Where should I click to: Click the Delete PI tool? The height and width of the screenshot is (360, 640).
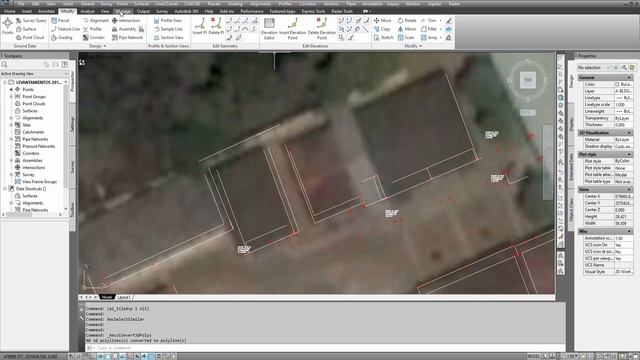point(216,26)
